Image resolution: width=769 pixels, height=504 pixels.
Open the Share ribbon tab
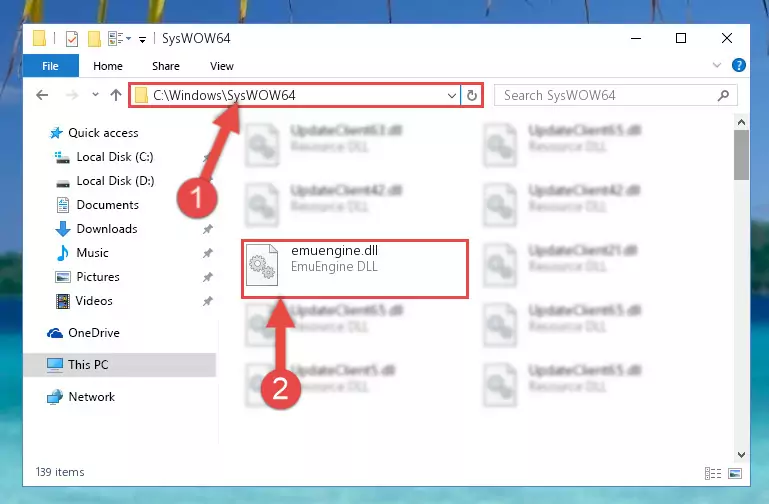166,66
